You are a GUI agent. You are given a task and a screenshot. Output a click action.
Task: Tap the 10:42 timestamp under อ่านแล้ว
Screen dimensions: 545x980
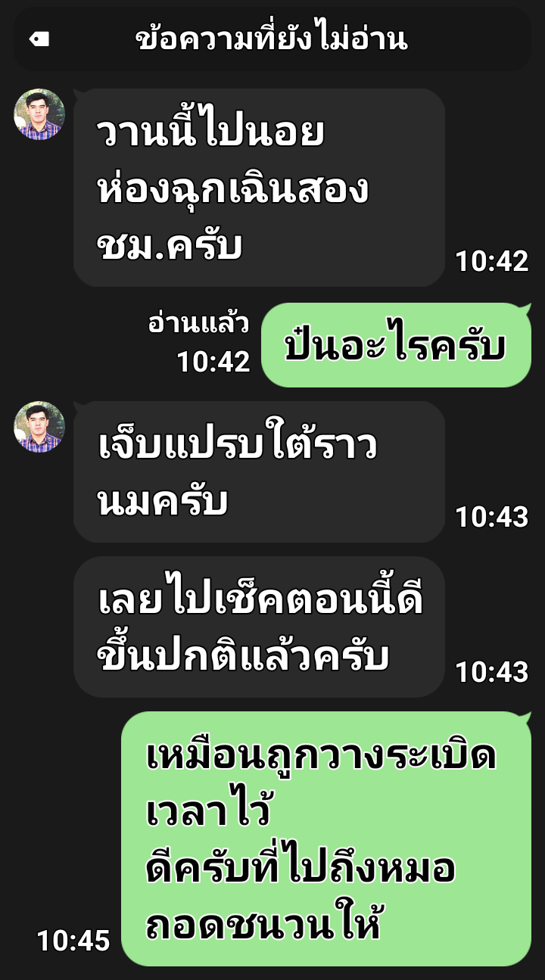213,362
